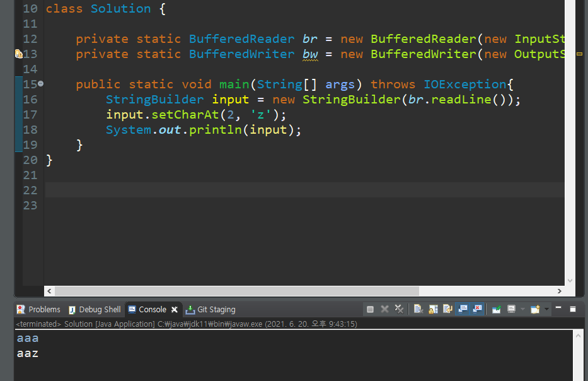The width and height of the screenshot is (588, 381).
Task: Click the 'args' parameter on line 15
Action: pos(340,84)
